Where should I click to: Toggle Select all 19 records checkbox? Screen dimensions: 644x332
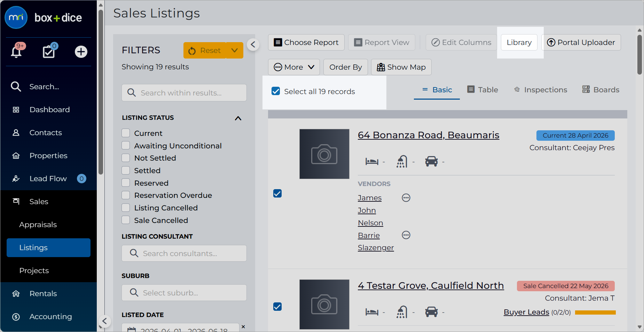(x=276, y=91)
